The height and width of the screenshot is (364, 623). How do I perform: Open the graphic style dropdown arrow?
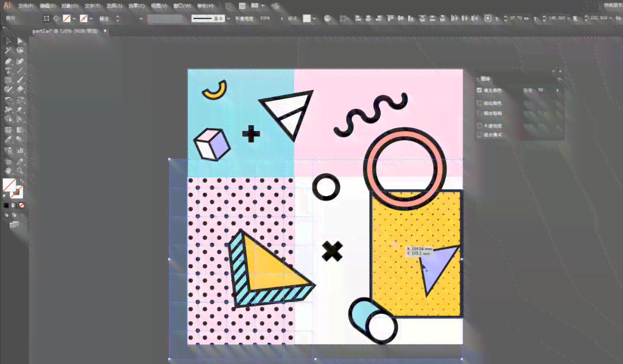[314, 18]
